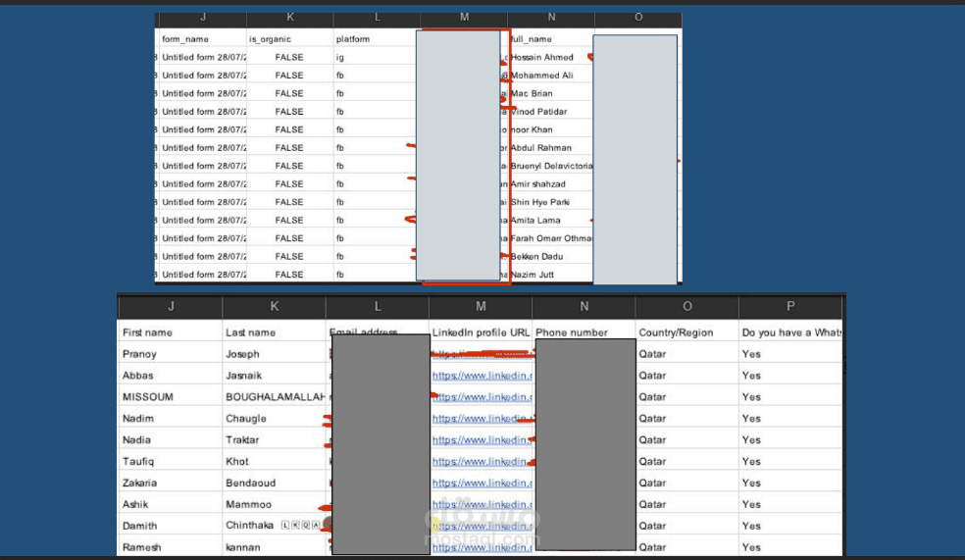Screen dimensions: 965x560
Task: Click the Country/Region header cell
Action: pyautogui.click(x=686, y=332)
